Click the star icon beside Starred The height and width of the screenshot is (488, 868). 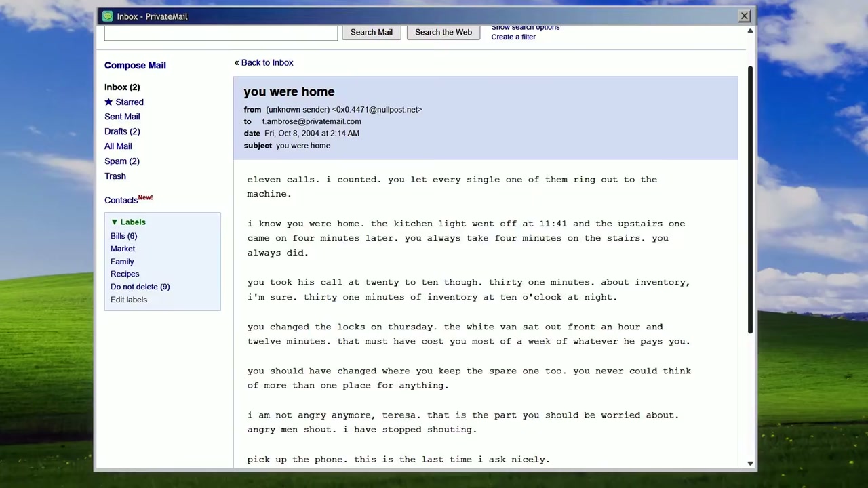[108, 102]
